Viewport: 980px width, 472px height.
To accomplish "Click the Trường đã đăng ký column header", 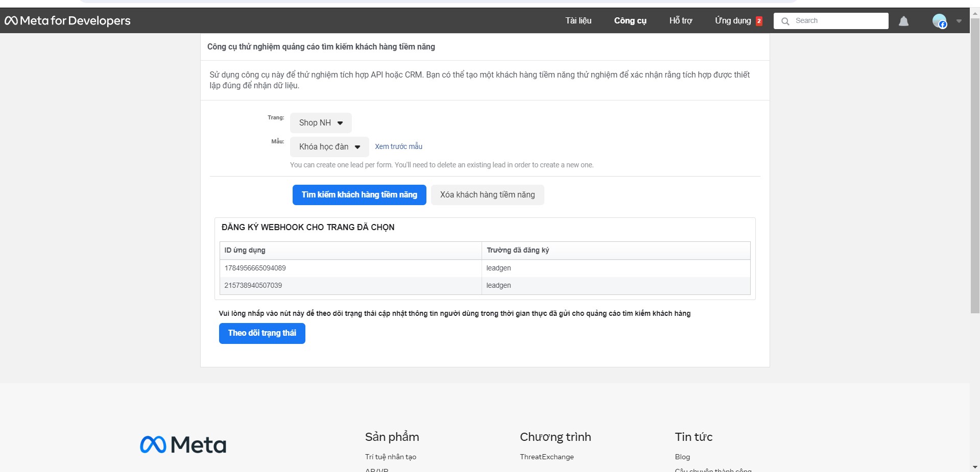I will (616, 250).
